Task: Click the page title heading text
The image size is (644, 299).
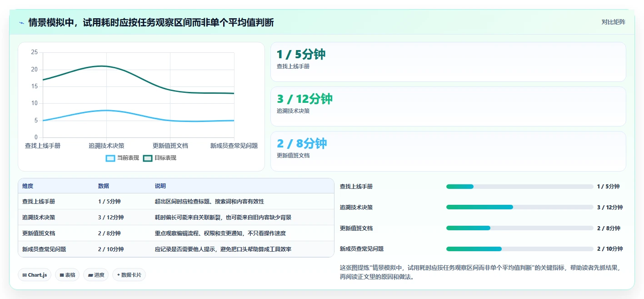Action: click(151, 22)
